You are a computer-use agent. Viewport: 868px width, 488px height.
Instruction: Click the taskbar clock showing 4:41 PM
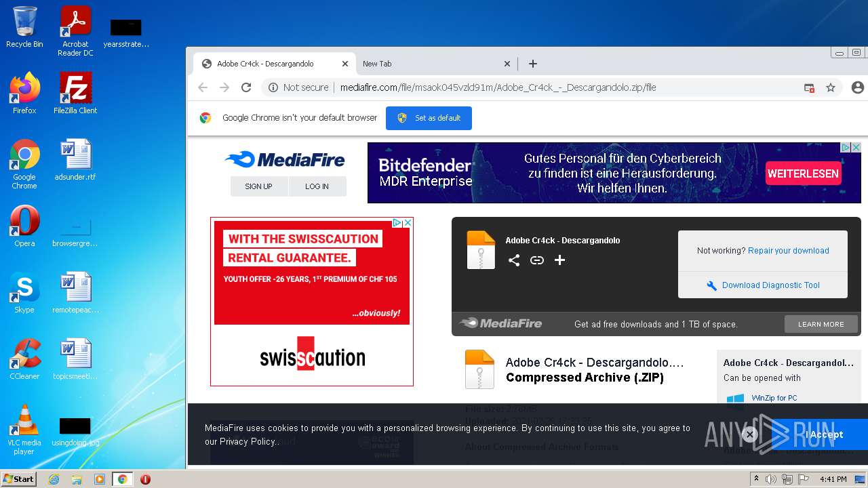pos(833,479)
